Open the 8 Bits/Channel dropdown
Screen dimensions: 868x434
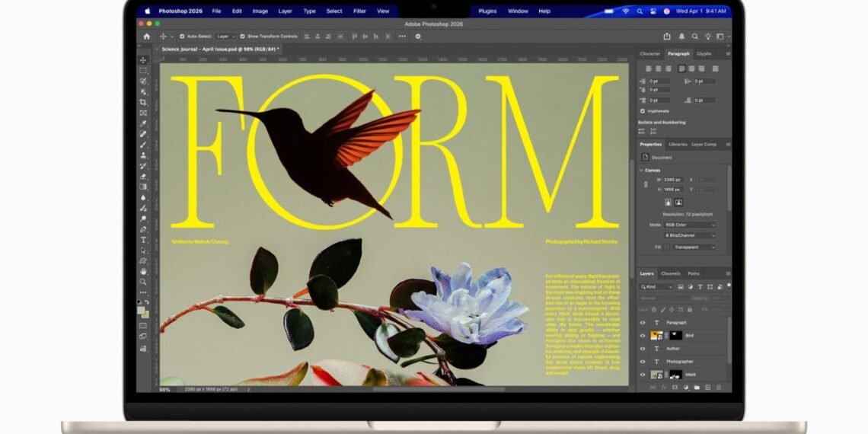tap(690, 235)
